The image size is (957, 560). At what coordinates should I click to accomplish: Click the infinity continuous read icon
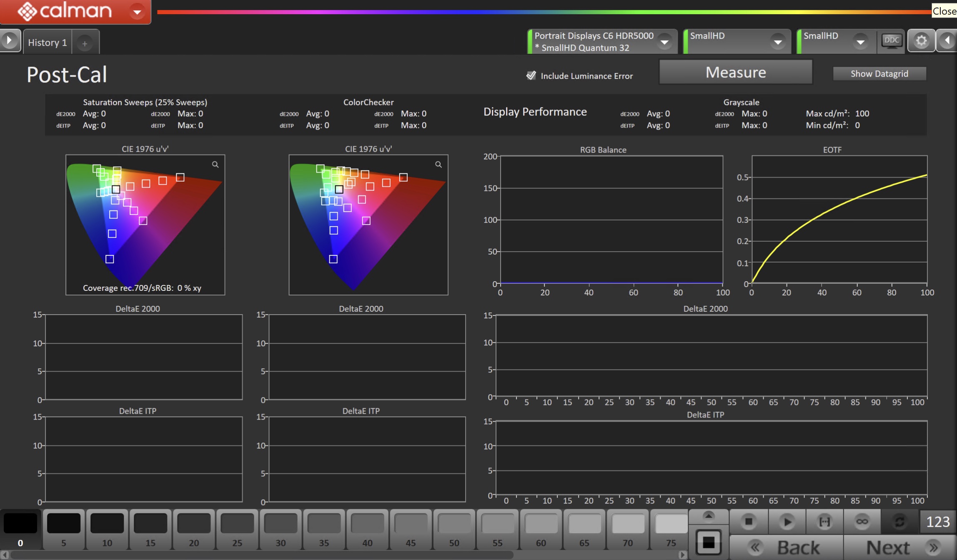(x=862, y=522)
